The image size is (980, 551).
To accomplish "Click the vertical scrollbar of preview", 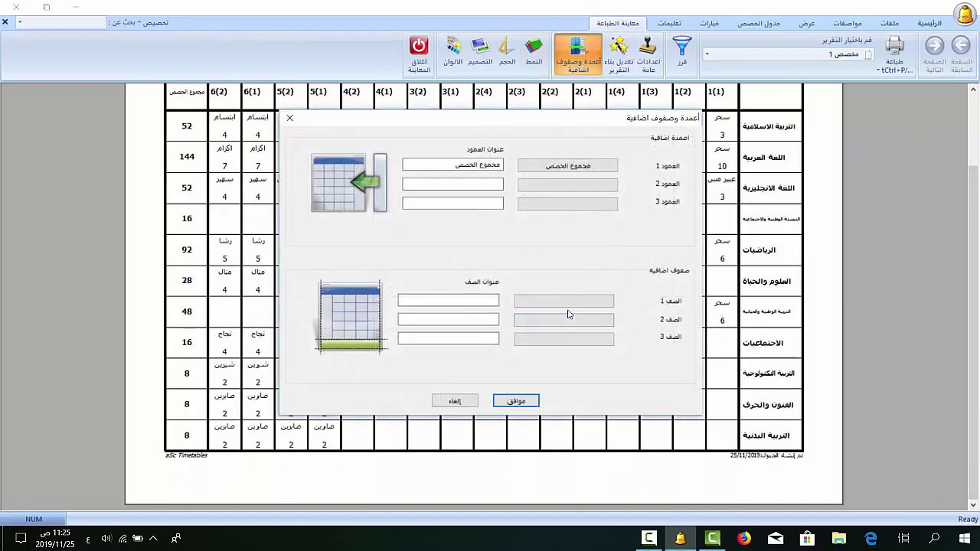I will click(x=973, y=296).
